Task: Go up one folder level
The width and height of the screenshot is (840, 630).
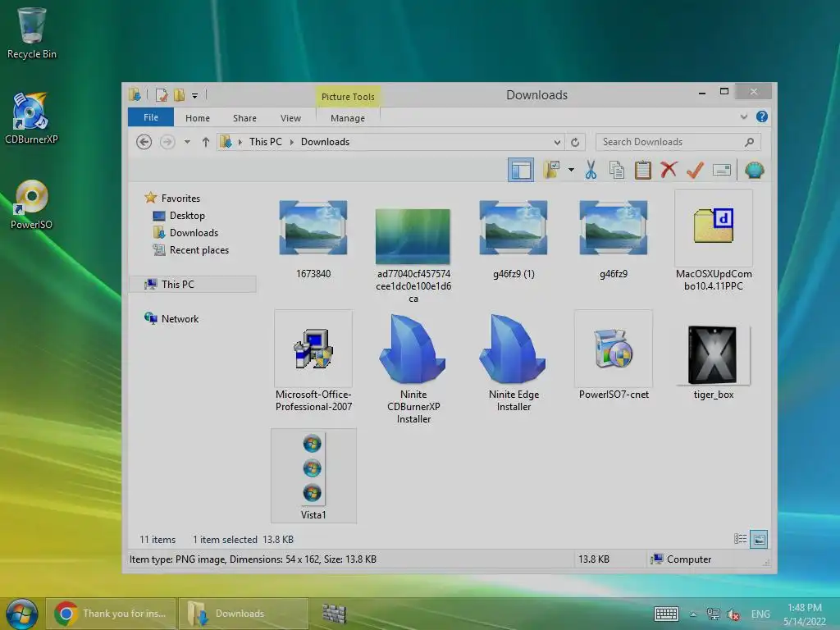Action: click(x=205, y=142)
